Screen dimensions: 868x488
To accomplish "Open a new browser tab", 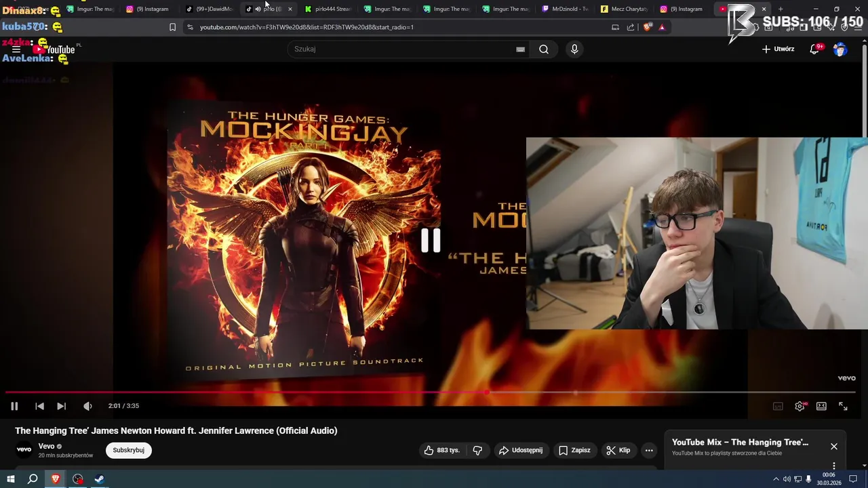I will click(781, 9).
